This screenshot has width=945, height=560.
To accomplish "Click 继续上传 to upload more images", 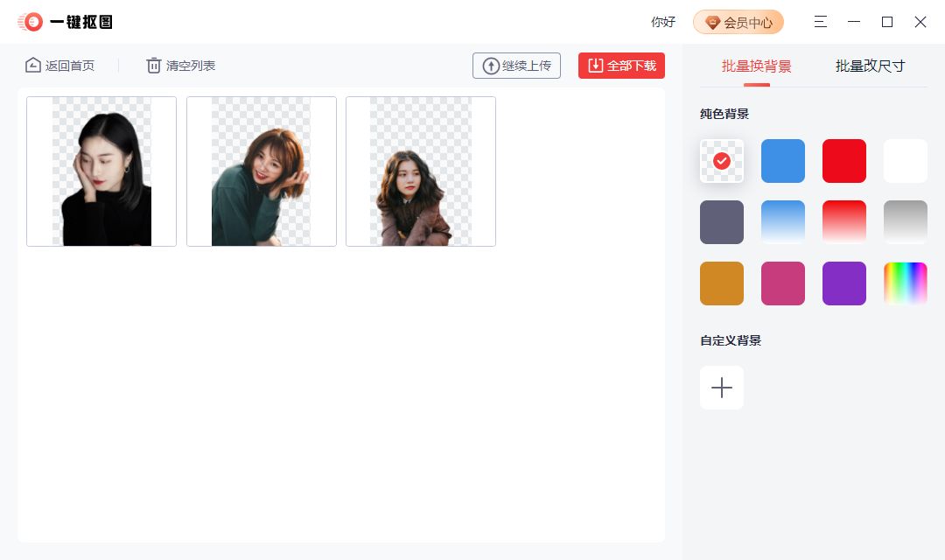I will tap(516, 66).
